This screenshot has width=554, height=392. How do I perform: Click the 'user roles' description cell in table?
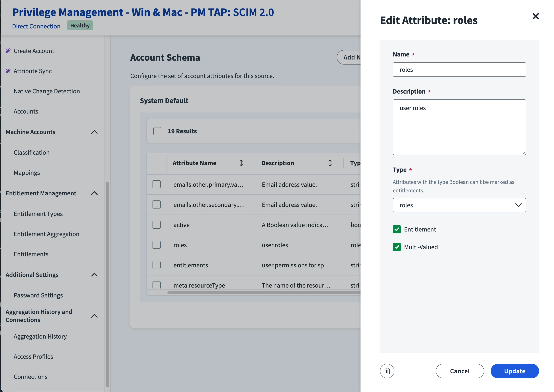(275, 245)
